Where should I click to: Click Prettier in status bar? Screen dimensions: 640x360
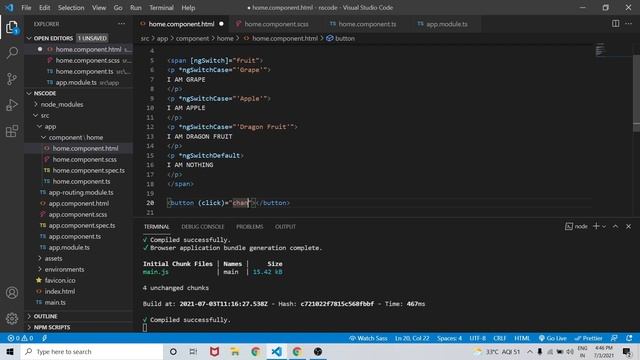click(588, 338)
